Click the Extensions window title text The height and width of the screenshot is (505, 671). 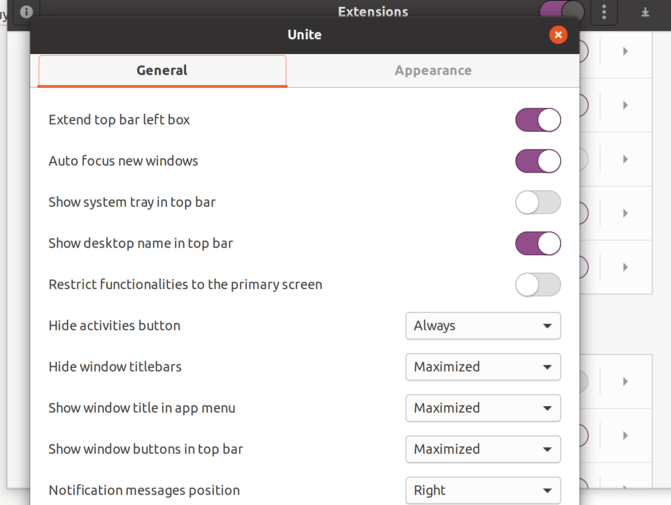(x=373, y=12)
